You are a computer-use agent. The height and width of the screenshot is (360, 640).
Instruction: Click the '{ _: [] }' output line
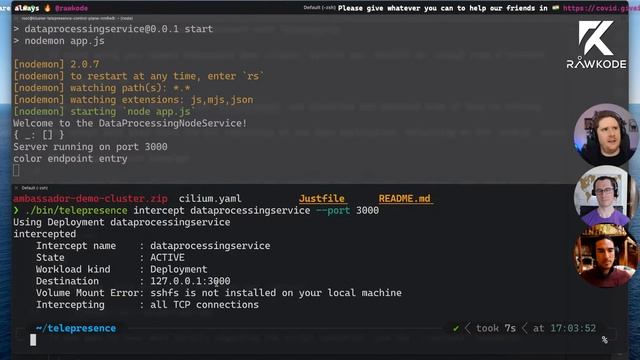coord(39,135)
